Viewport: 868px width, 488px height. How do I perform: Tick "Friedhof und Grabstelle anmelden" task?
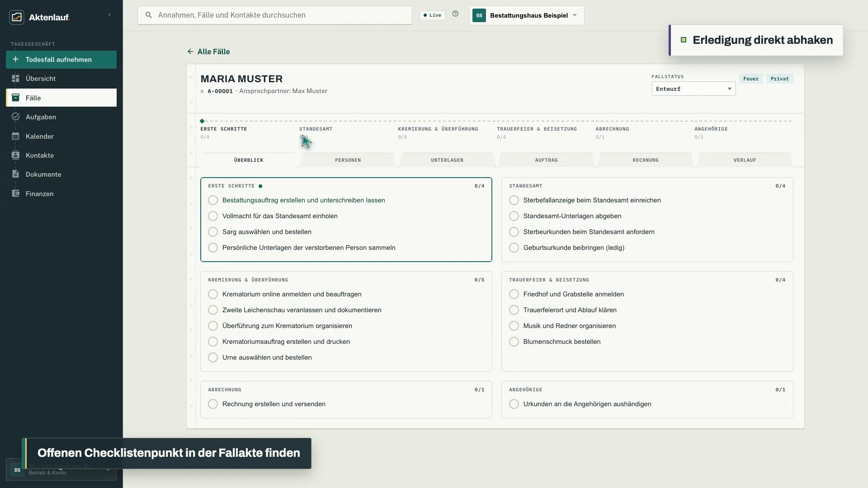[x=514, y=294]
